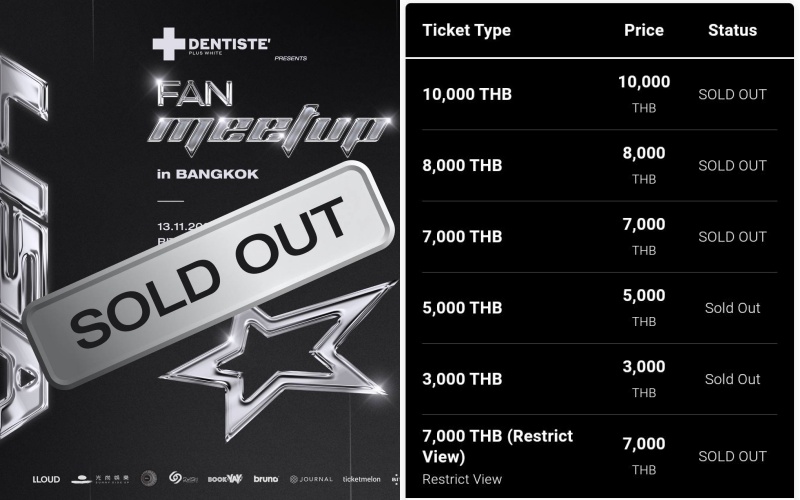Click the bruno sponsor logo
The height and width of the screenshot is (500, 800).
coord(265,479)
